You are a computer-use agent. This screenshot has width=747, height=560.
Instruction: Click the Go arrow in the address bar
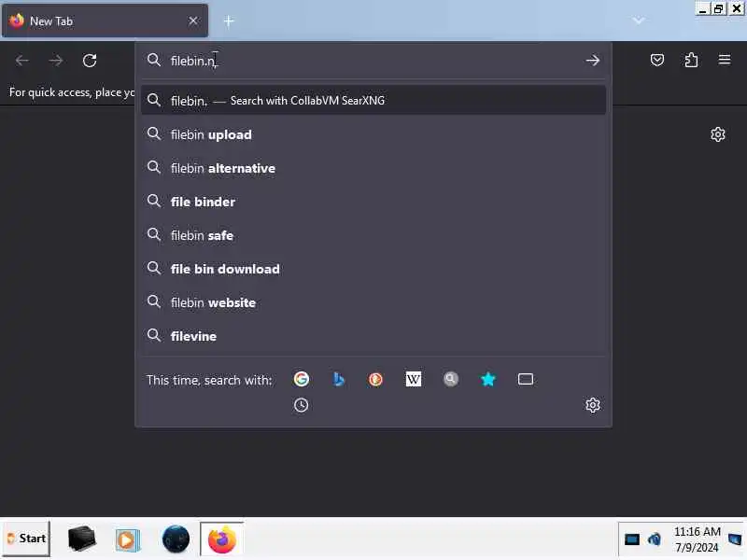(593, 61)
